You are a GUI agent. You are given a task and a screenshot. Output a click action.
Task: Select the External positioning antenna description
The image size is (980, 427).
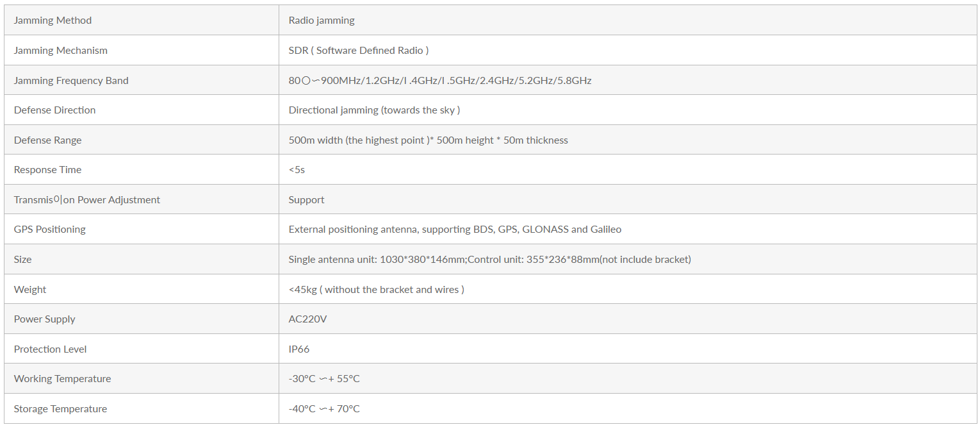tap(455, 230)
